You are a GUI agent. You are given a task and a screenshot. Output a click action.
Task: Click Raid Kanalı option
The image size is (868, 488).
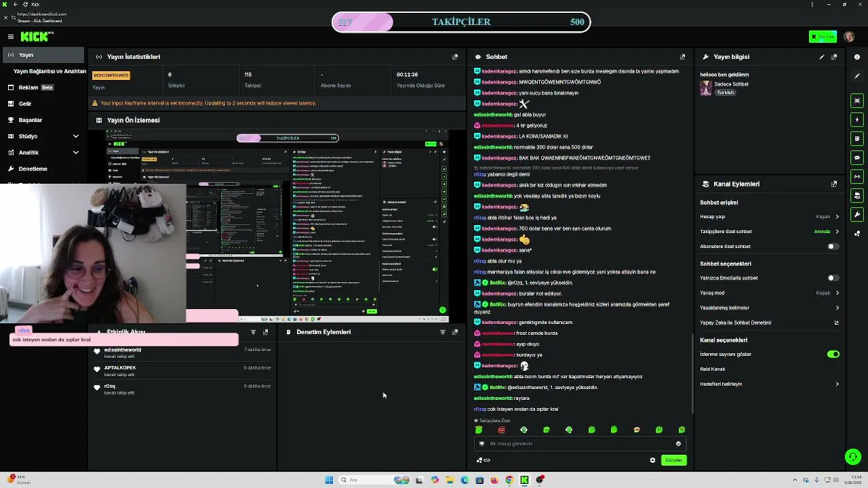pyautogui.click(x=713, y=369)
